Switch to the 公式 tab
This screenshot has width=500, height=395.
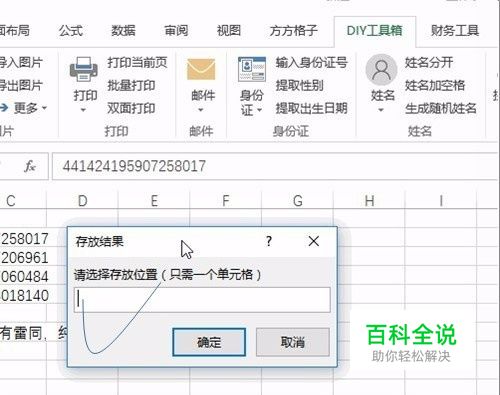coord(71,31)
